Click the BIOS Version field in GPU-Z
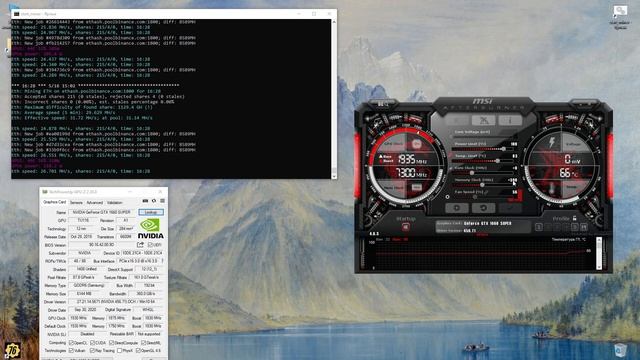640x360 pixels. 102,245
